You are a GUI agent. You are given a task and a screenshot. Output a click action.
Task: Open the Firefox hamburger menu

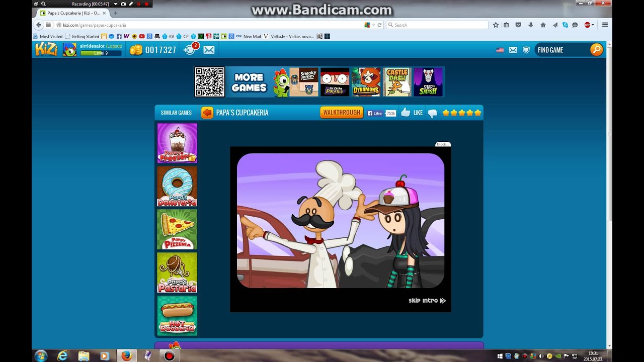click(605, 25)
